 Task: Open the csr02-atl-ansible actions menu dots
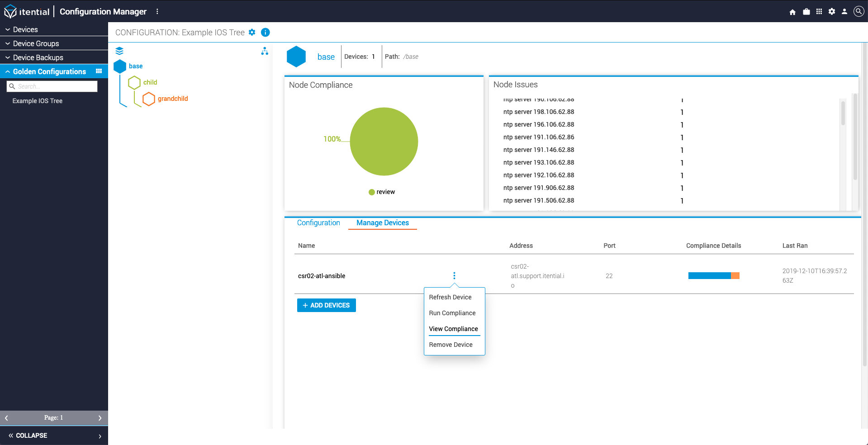[x=454, y=276]
